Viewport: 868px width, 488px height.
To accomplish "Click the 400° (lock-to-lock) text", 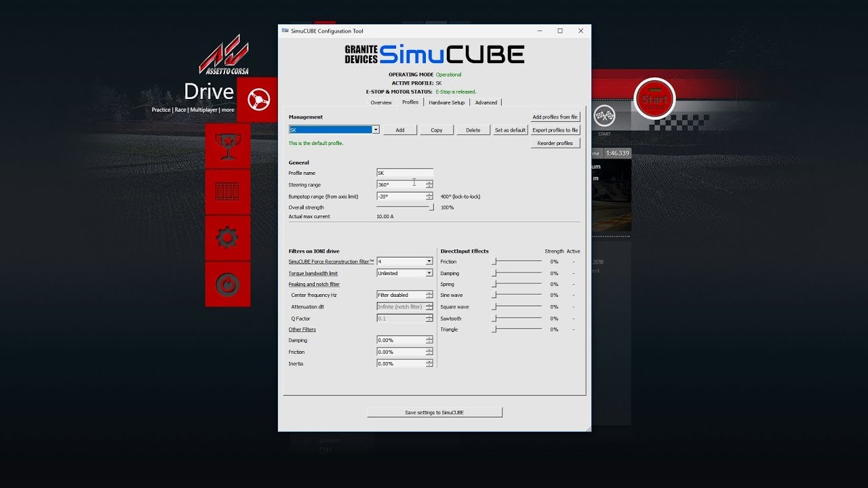I will (460, 197).
